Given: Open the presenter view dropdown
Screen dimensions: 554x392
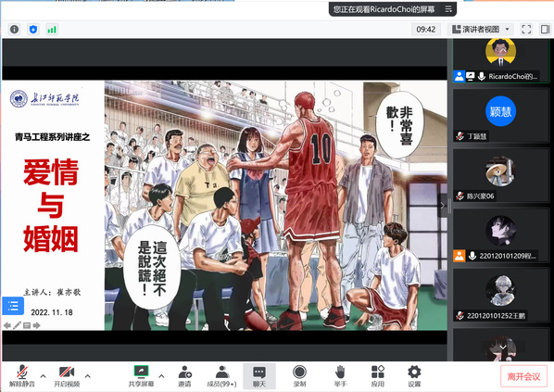Looking at the screenshot, I should [x=481, y=30].
